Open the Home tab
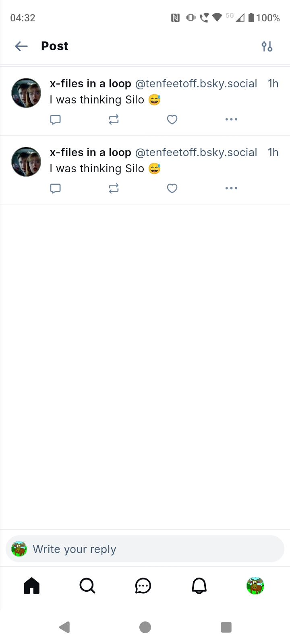 (32, 586)
